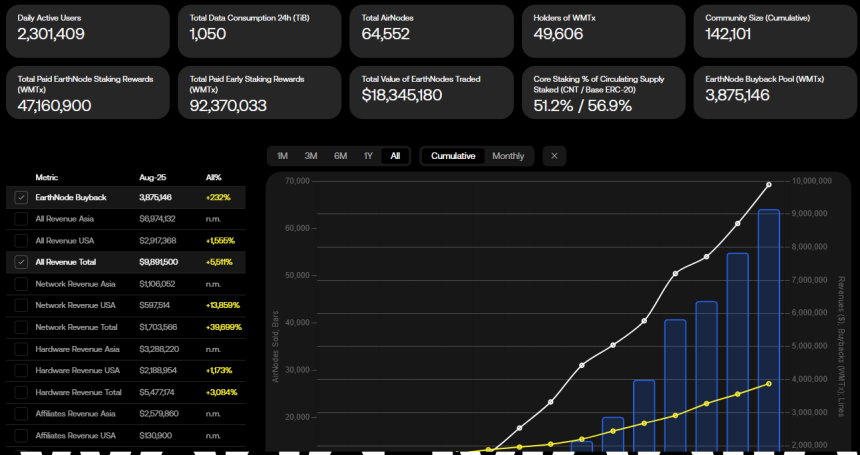Toggle the Hardware Revenue USA checkbox
The height and width of the screenshot is (455, 860).
pos(21,371)
